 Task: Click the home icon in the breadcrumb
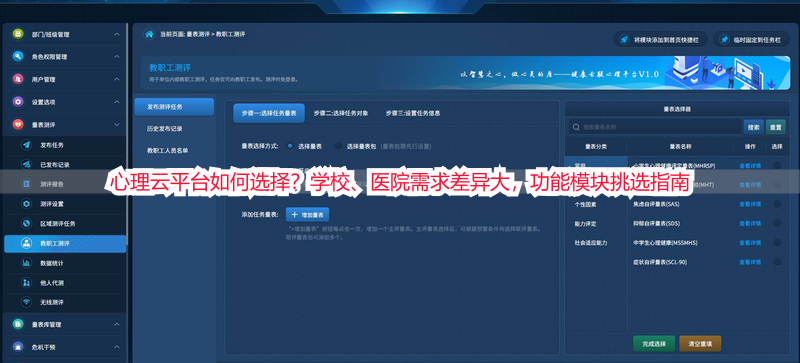pyautogui.click(x=149, y=34)
